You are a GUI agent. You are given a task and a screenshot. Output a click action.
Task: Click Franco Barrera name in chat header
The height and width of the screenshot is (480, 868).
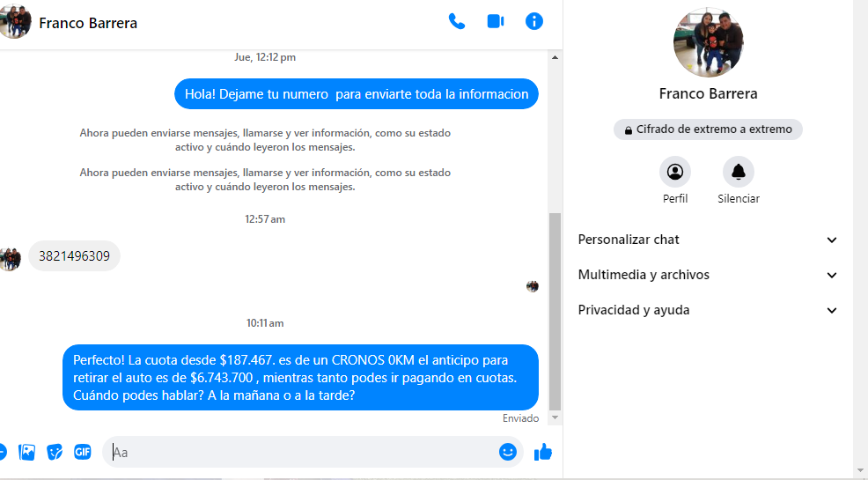88,23
